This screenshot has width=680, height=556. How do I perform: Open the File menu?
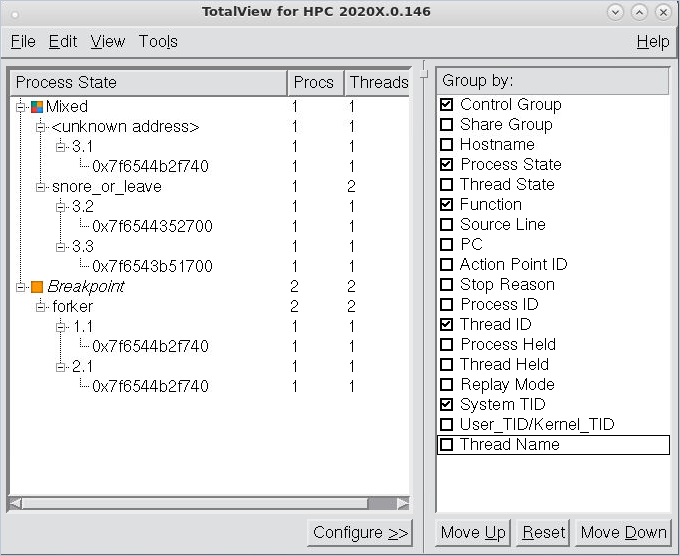click(23, 41)
